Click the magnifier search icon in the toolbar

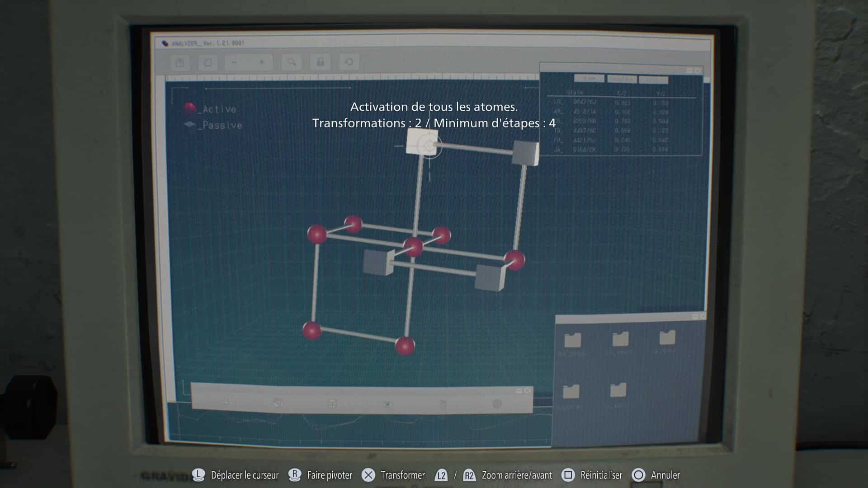[292, 62]
